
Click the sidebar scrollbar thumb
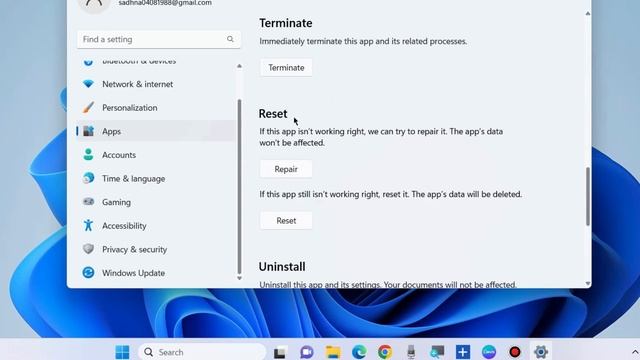click(239, 187)
